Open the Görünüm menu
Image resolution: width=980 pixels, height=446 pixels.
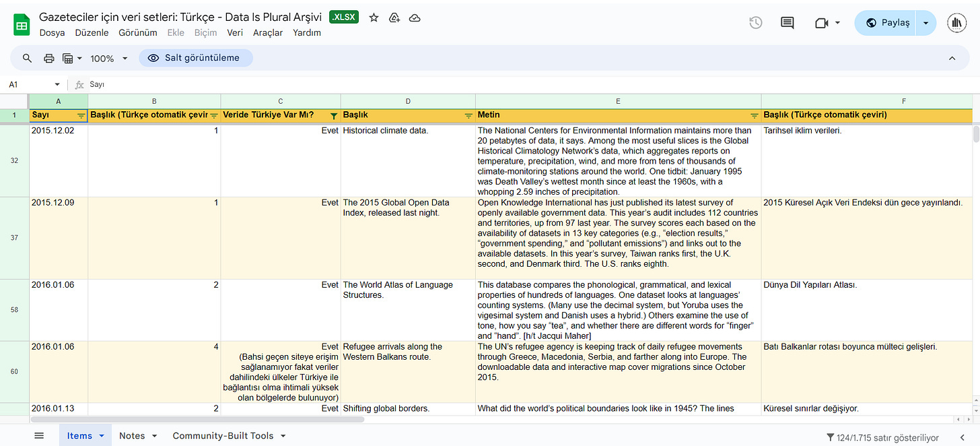[138, 32]
